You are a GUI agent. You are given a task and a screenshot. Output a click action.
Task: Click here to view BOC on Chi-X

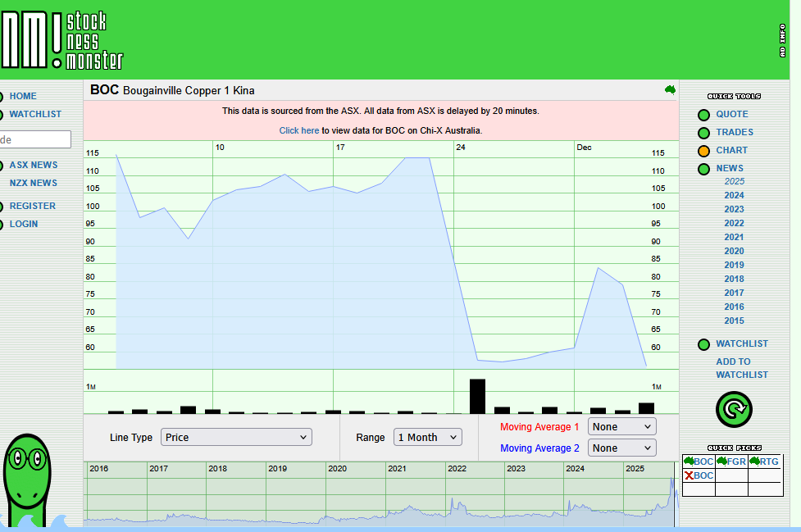click(298, 130)
